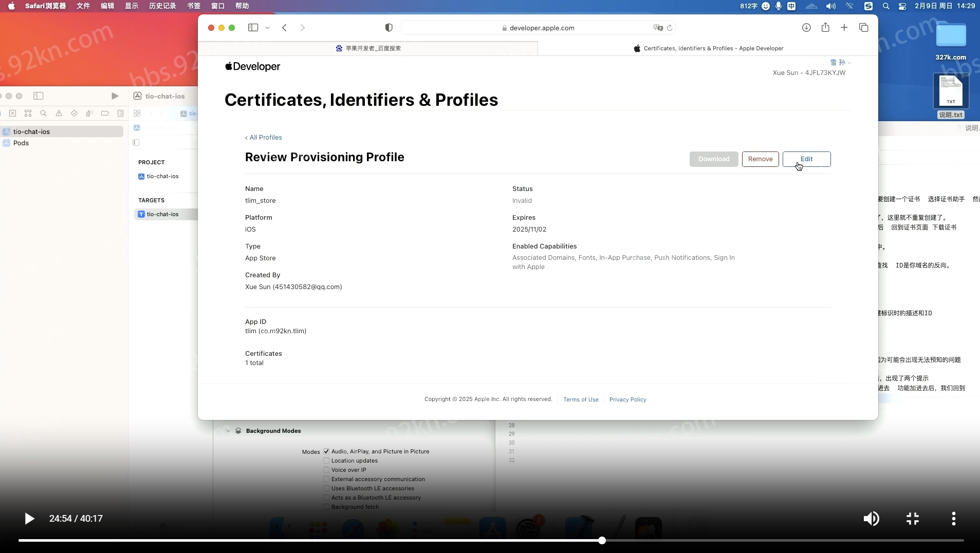980x553 pixels.
Task: Click the volume icon in the menu bar
Action: (x=831, y=6)
